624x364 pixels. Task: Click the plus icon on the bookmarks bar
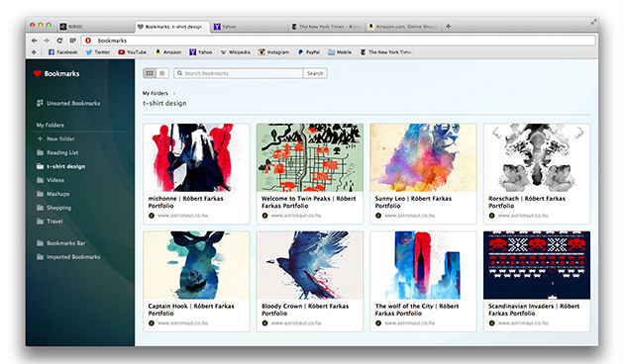click(x=34, y=52)
